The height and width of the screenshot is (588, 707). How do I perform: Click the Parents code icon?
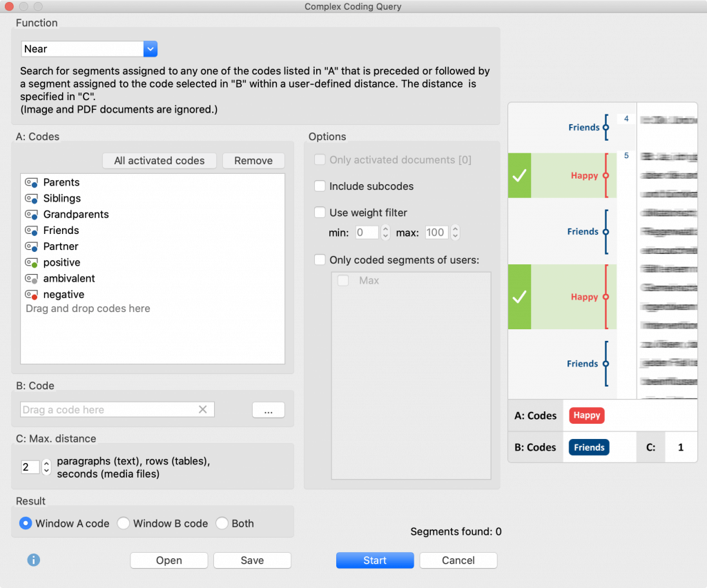pos(31,183)
